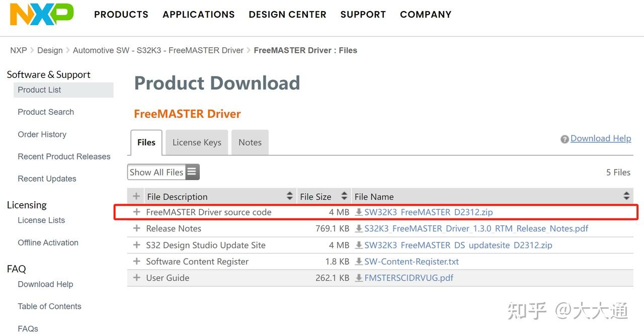
Task: Sort by File Name column arrows
Action: click(x=626, y=196)
